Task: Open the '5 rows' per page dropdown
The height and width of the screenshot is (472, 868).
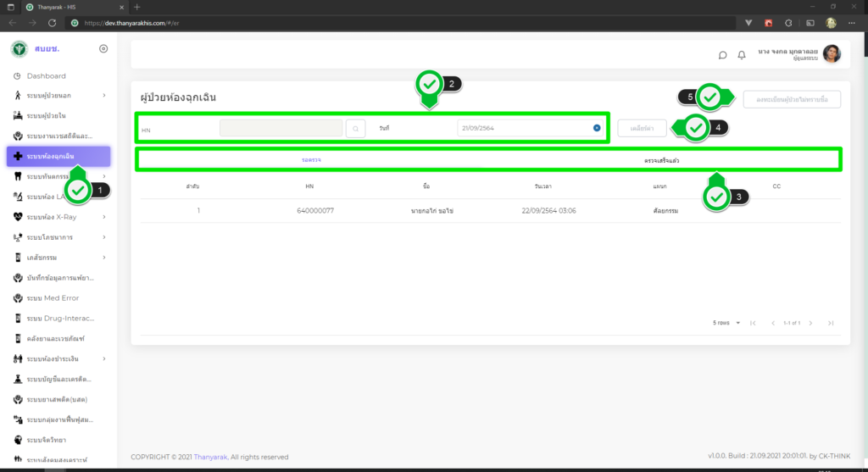Action: (727, 323)
